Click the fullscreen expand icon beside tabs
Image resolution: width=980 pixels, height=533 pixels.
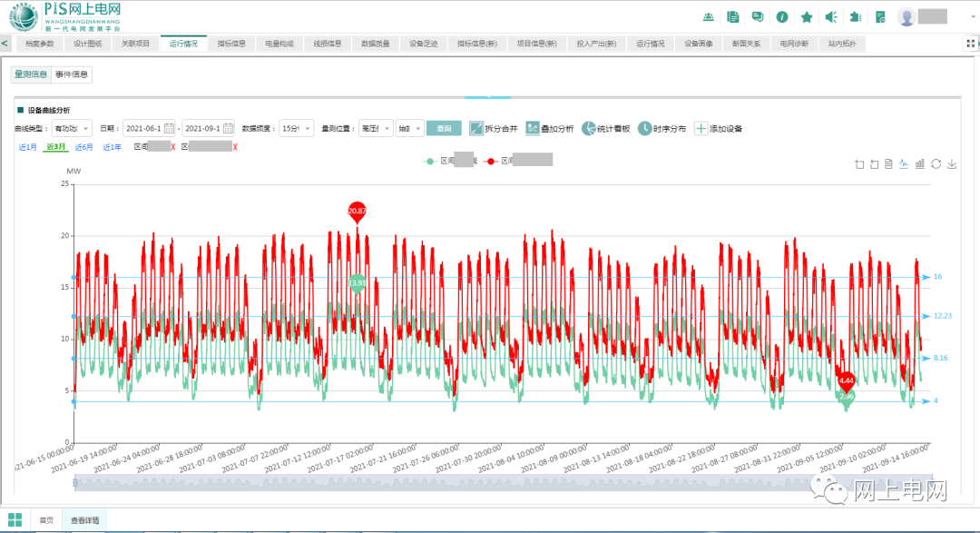pos(971,44)
